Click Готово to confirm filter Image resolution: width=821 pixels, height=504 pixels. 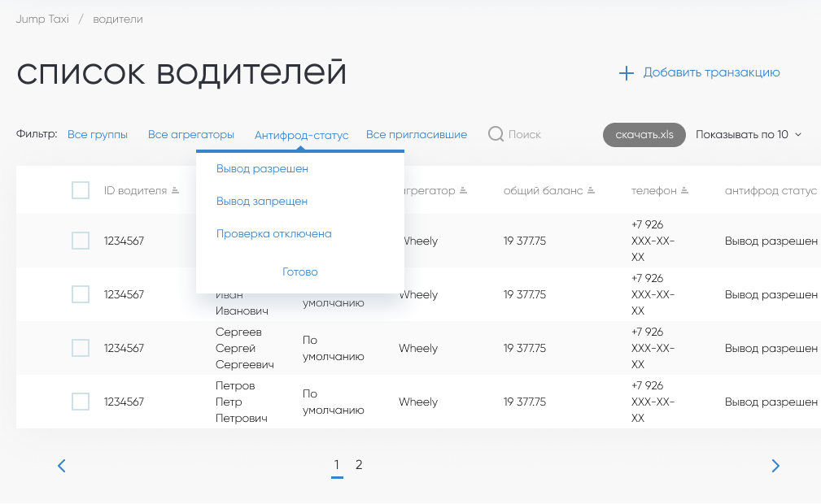pyautogui.click(x=299, y=272)
